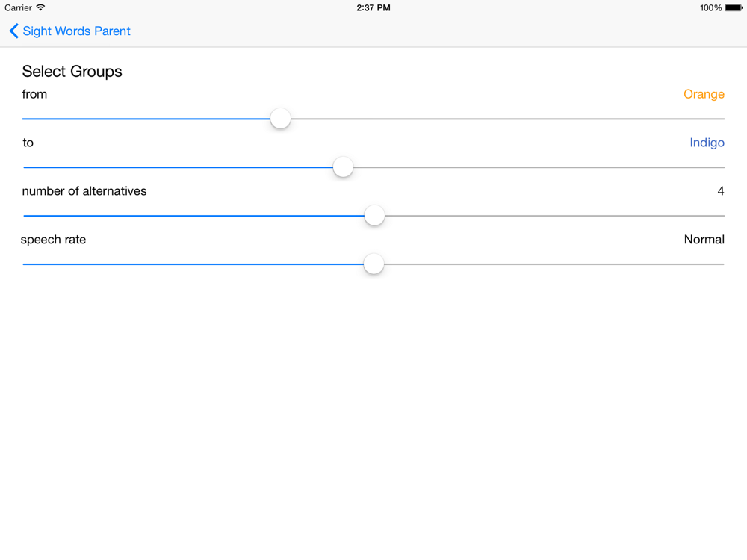The image size is (747, 560).
Task: Tap the 2:37 PM clock
Action: click(x=373, y=7)
